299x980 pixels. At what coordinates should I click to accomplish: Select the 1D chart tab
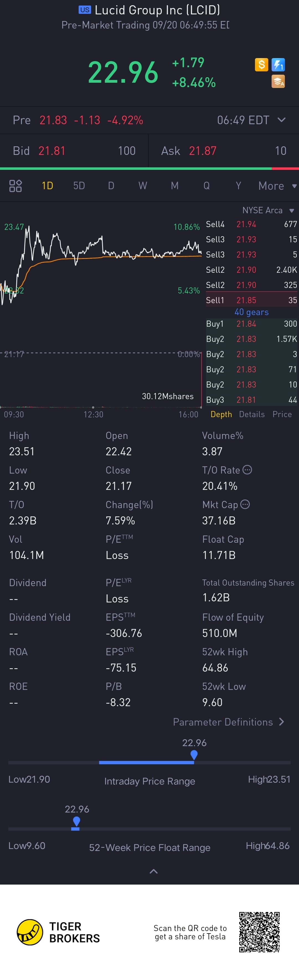point(47,186)
